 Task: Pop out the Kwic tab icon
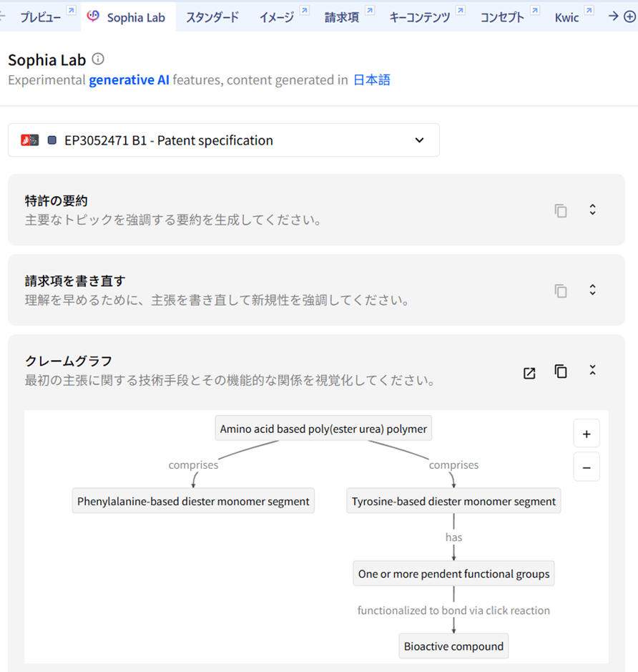[x=589, y=10]
